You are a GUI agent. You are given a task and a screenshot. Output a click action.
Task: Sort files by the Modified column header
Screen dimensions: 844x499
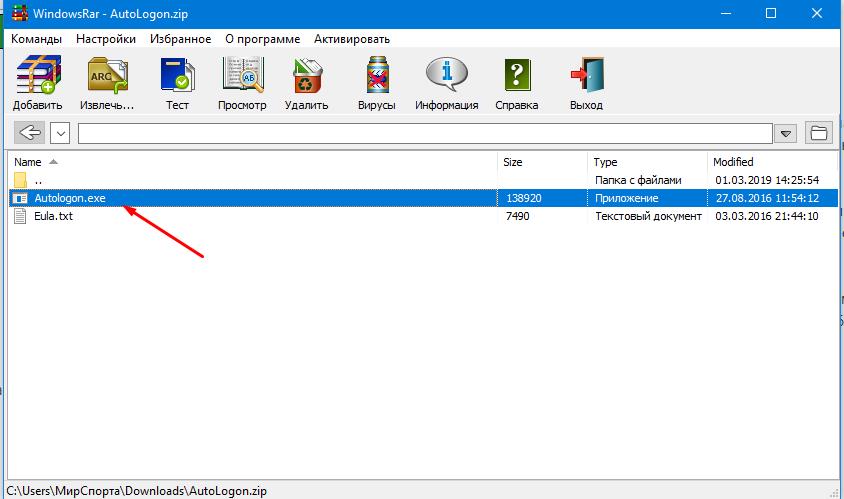click(x=733, y=162)
